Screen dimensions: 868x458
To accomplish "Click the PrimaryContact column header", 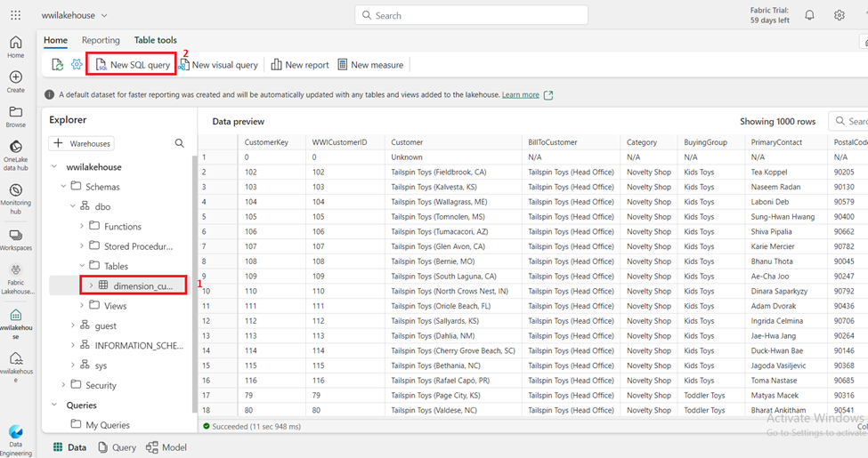I will tap(786, 142).
